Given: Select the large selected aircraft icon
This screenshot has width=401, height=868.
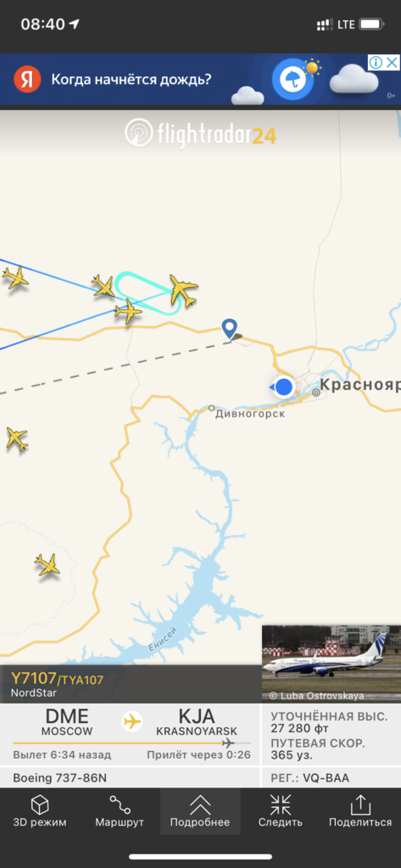Looking at the screenshot, I should [x=183, y=290].
